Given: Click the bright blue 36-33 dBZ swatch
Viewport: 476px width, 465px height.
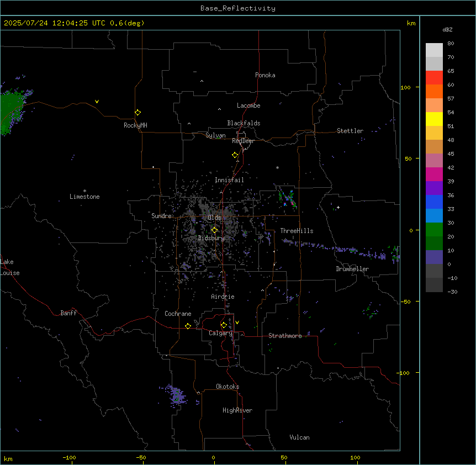Looking at the screenshot, I should click(x=434, y=202).
